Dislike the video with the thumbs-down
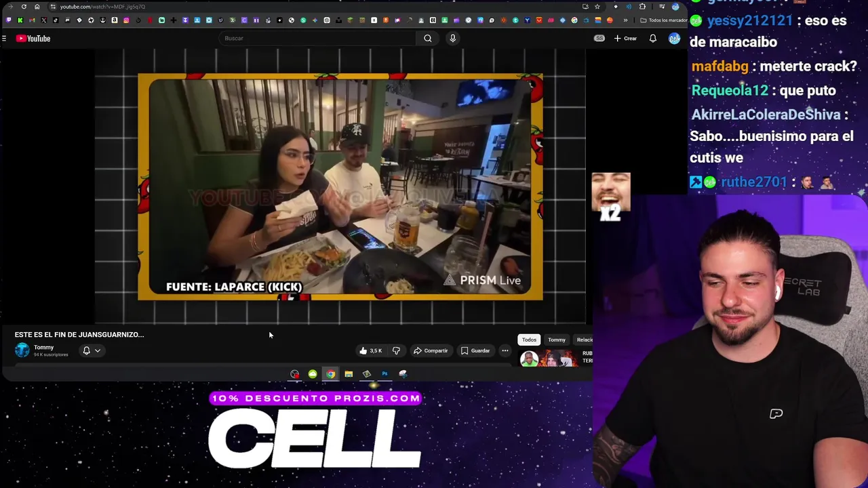The image size is (868, 488). tap(396, 350)
